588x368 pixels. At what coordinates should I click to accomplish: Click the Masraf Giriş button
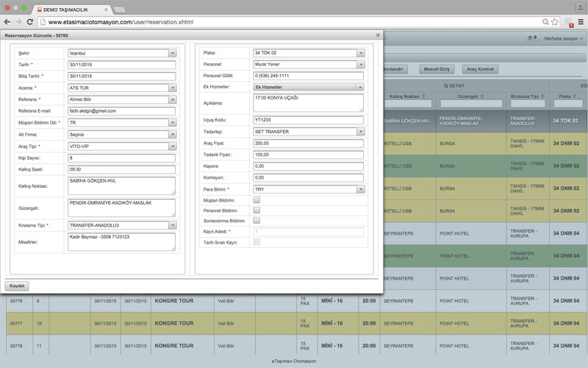[437, 69]
